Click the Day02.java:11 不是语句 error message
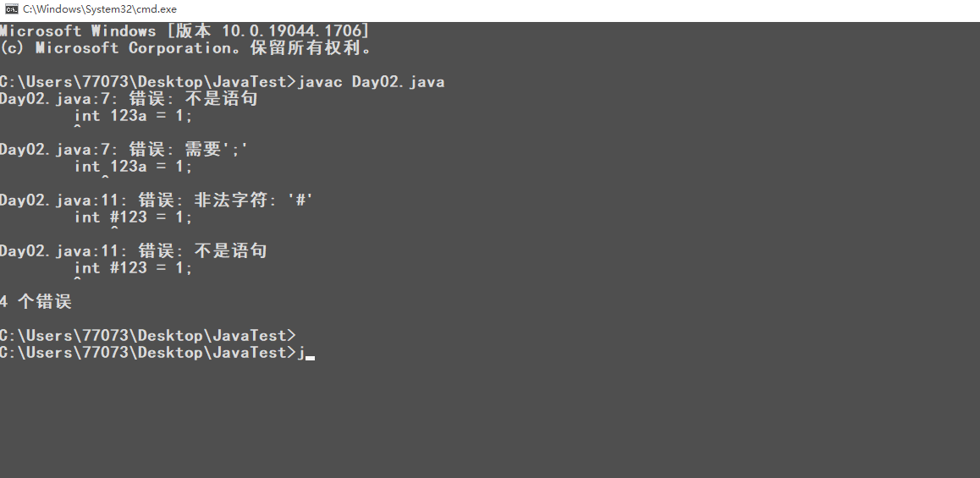The width and height of the screenshot is (980, 478). pyautogui.click(x=133, y=251)
